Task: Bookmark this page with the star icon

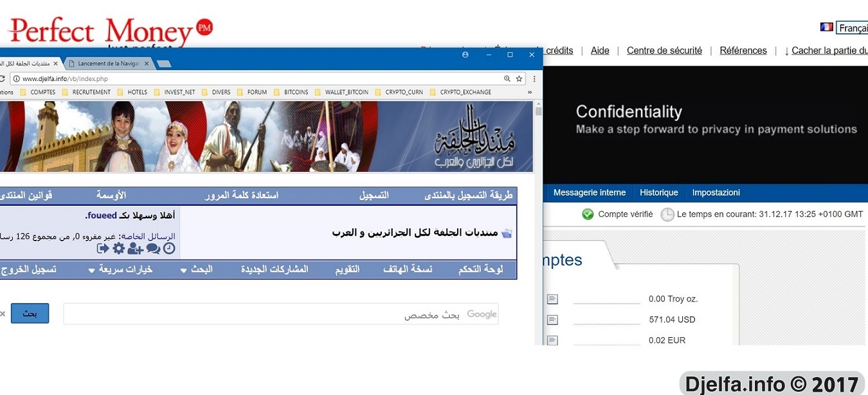Action: 519,78
